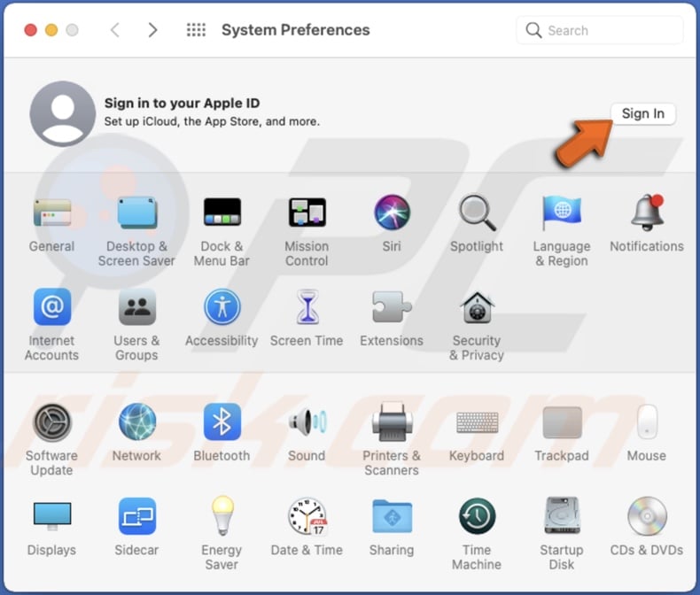Open Trackpad settings
This screenshot has width=700, height=595.
562,422
